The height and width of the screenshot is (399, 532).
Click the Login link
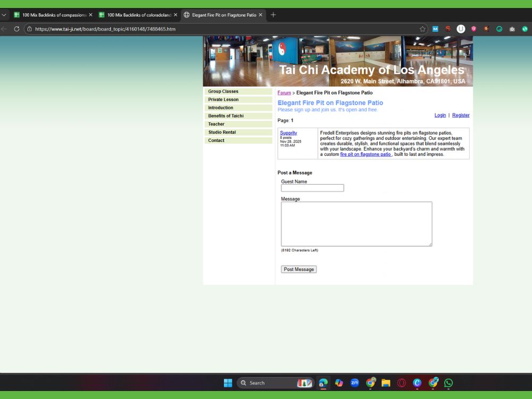[440, 115]
